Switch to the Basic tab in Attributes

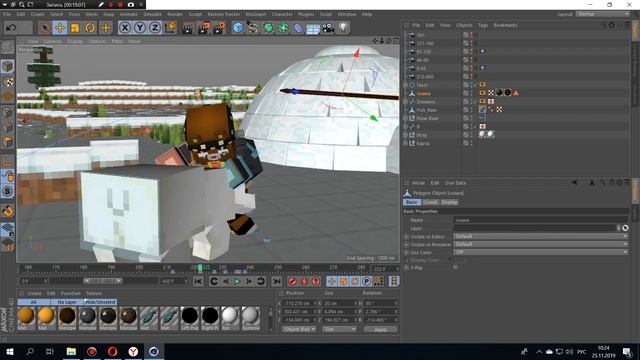(411, 202)
